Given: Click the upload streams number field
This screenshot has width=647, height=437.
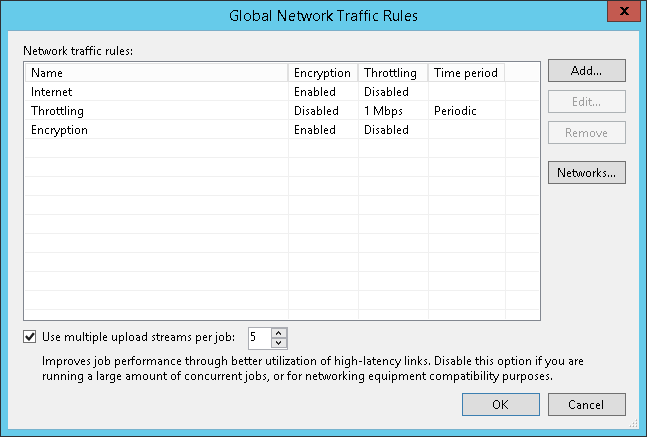Looking at the screenshot, I should pos(258,337).
